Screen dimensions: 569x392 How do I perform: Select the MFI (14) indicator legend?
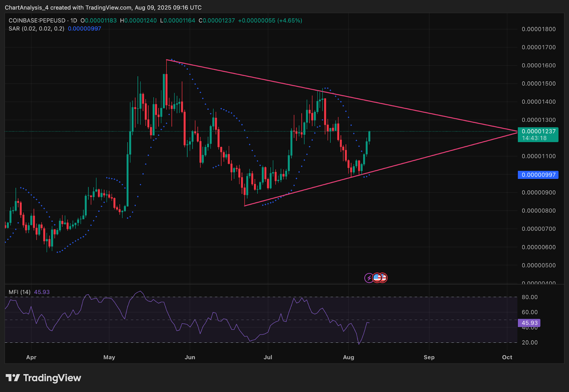pyautogui.click(x=20, y=292)
